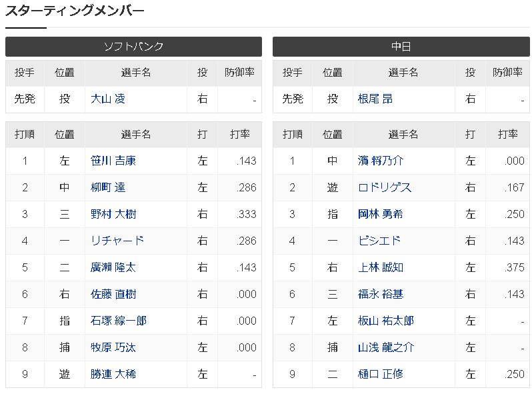The image size is (532, 396).
Task: Open 福永 裕基 player page
Action: click(x=381, y=294)
